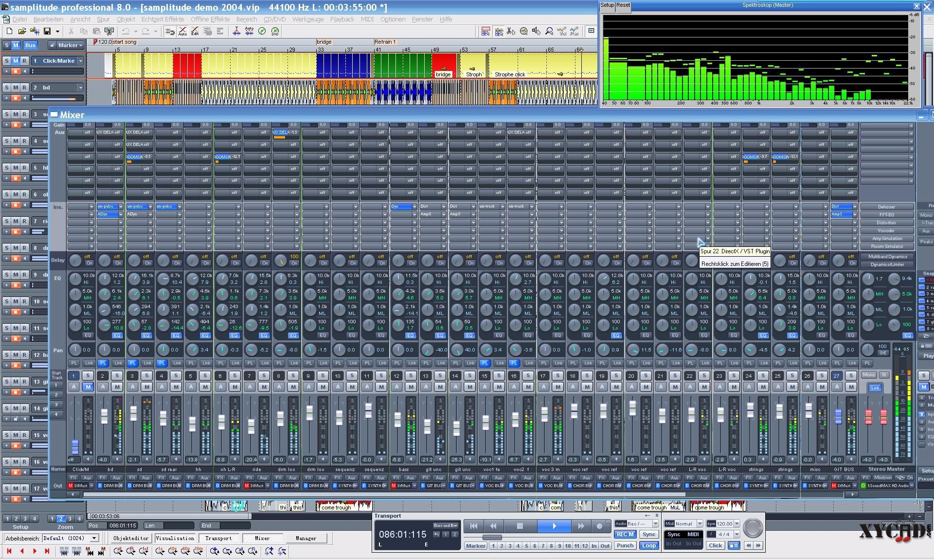Image resolution: width=934 pixels, height=560 pixels.
Task: Open the Bars and Beats display dropdown
Action: point(446,525)
